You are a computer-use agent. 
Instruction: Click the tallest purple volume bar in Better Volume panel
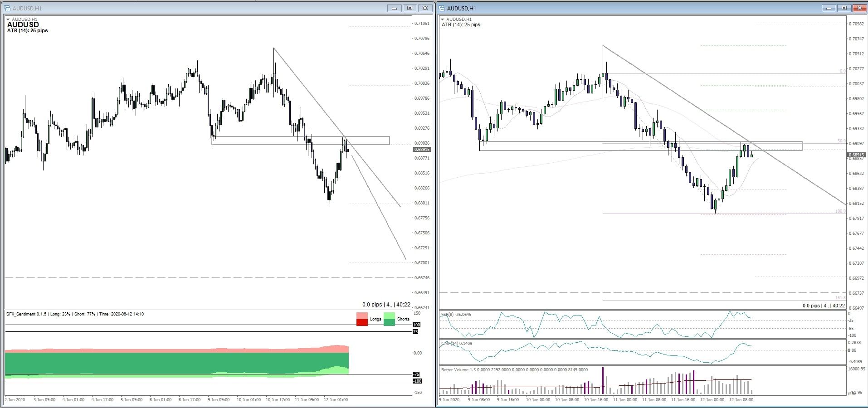click(x=603, y=380)
